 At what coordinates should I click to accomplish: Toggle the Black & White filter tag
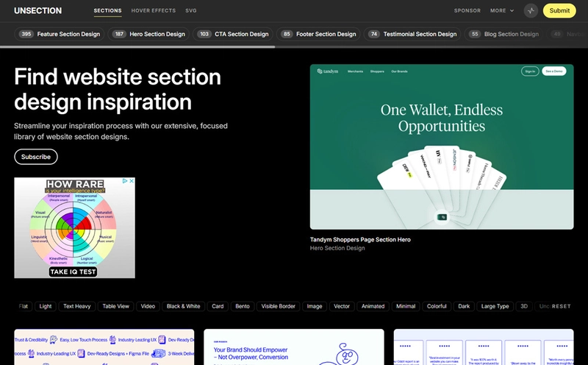(x=183, y=306)
